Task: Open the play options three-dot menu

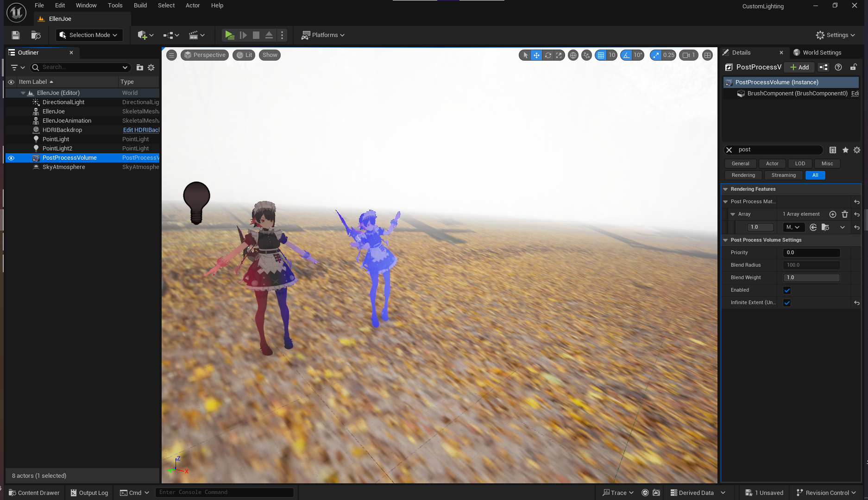Action: coord(282,35)
